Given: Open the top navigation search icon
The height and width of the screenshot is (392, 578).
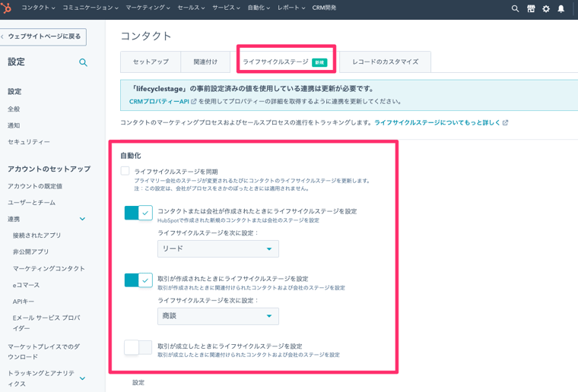Looking at the screenshot, I should coord(515,9).
